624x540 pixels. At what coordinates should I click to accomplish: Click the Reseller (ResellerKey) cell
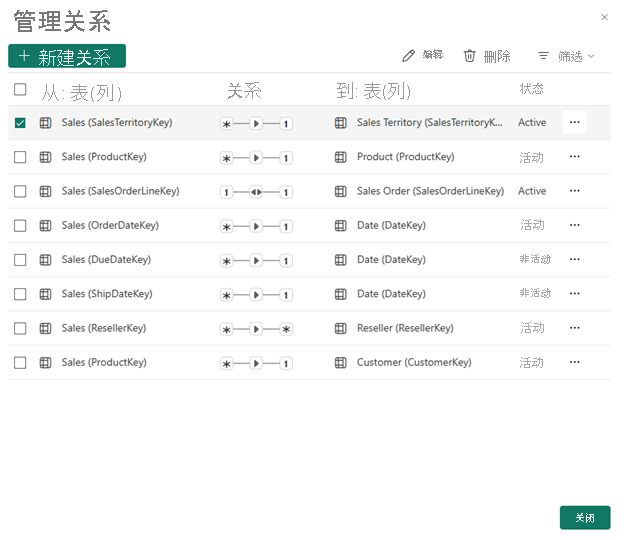(405, 328)
